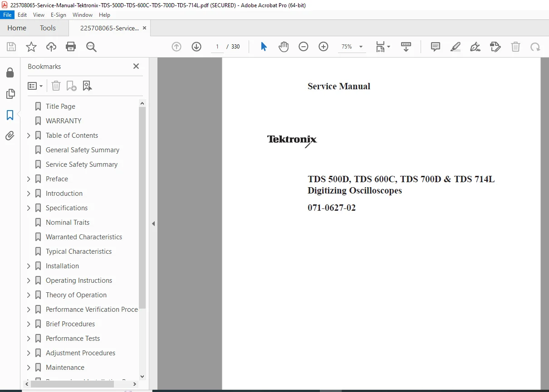Select Typical Characteristics bookmark

(x=78, y=252)
